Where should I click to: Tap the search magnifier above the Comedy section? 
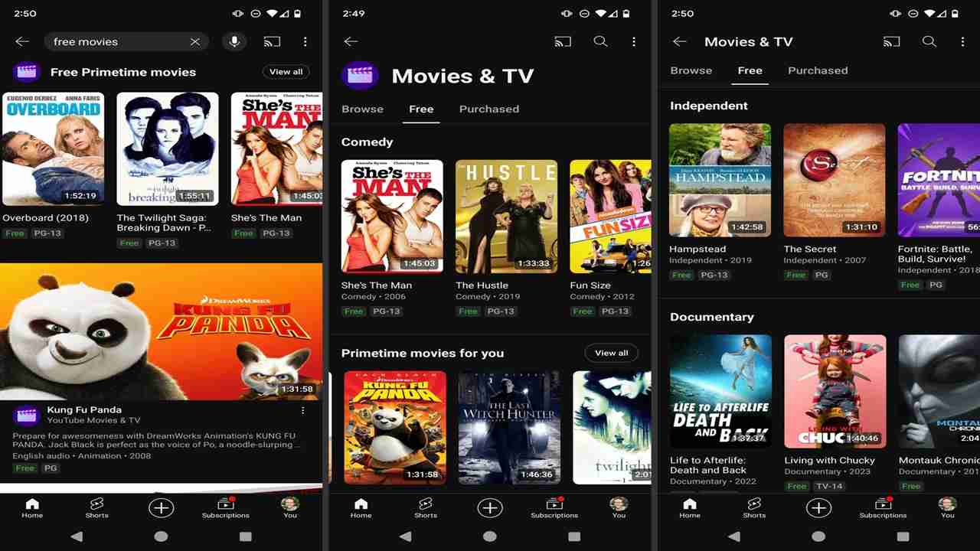(x=600, y=42)
